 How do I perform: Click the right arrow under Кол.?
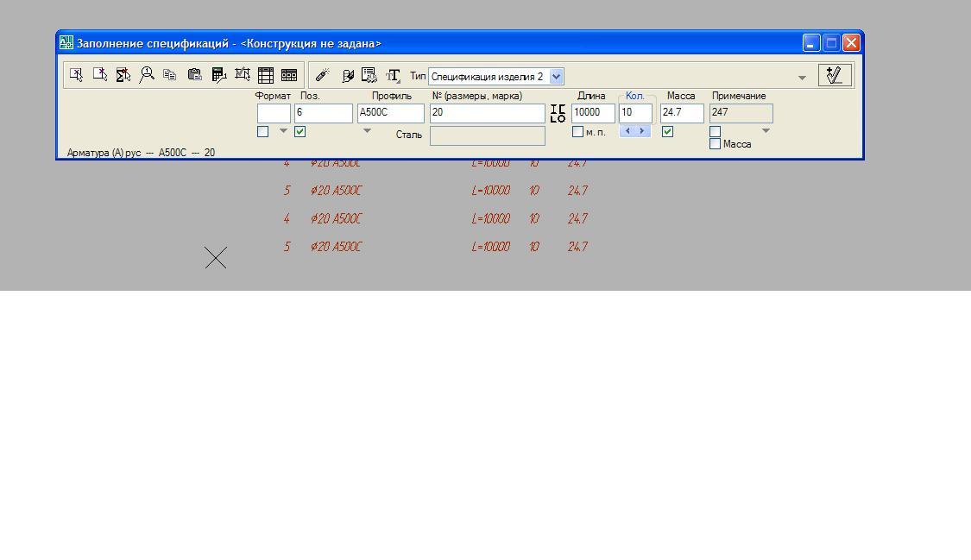(642, 130)
